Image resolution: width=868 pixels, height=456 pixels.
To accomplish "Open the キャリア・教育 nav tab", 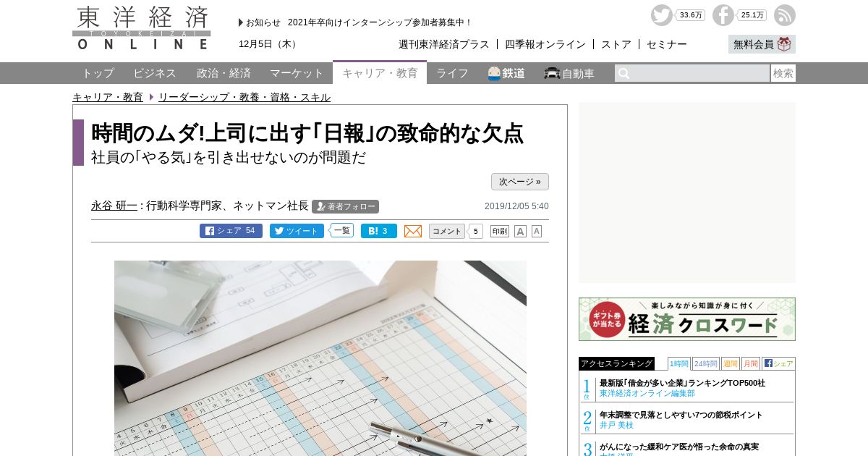I will point(380,73).
